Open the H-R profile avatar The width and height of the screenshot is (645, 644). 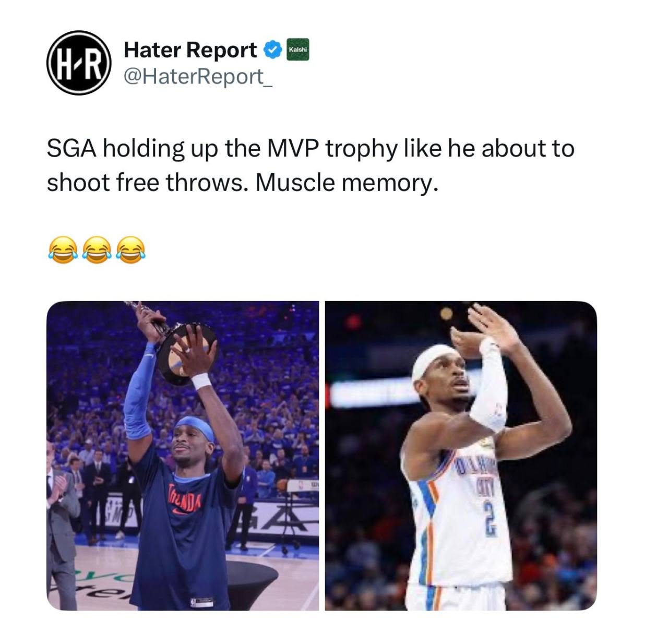[79, 63]
